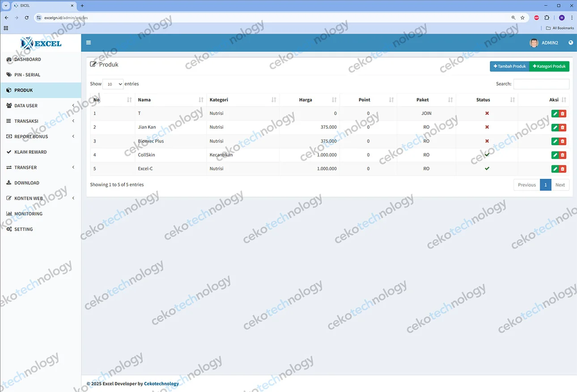Sort table by Nama column
Screen dimensions: 577x392
coord(170,100)
